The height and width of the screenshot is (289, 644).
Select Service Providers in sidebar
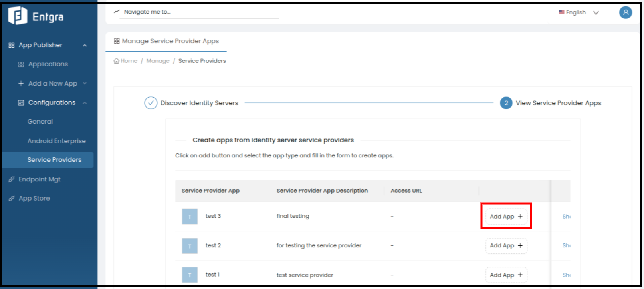(x=48, y=160)
